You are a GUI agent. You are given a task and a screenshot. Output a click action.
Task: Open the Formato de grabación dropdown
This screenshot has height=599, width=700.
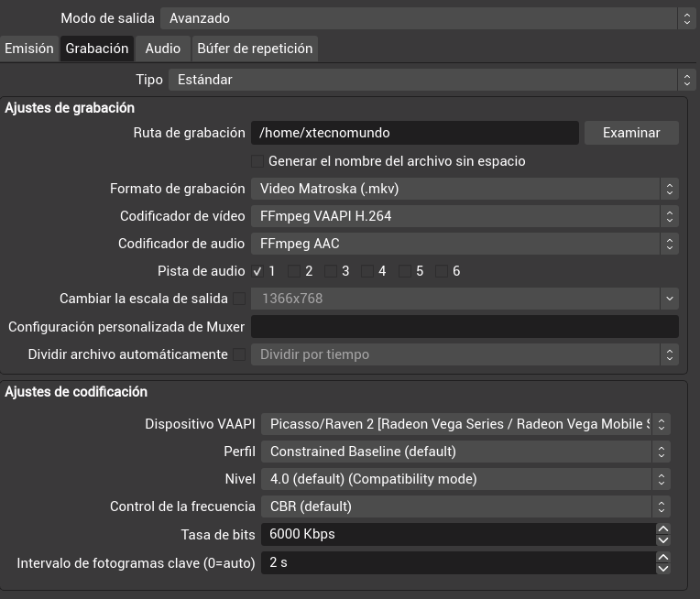(x=465, y=189)
